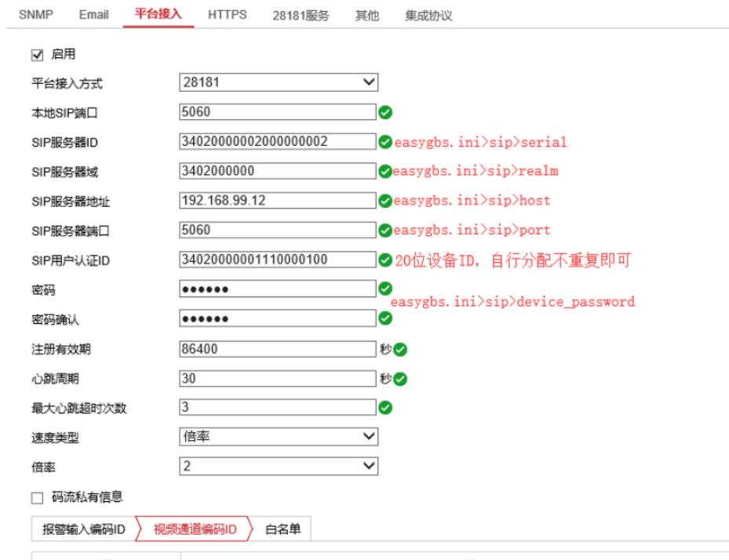The image size is (729, 560).
Task: Select the 平台接入 tab
Action: coord(158,14)
